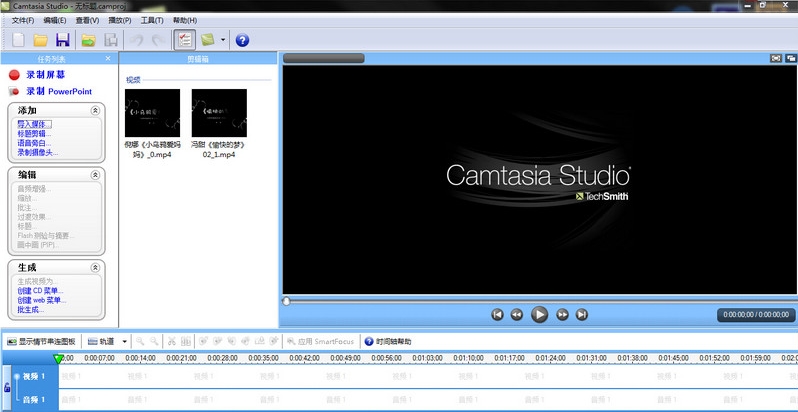
Task: Click the timeline zoom out magnifier
Action: [x=154, y=342]
